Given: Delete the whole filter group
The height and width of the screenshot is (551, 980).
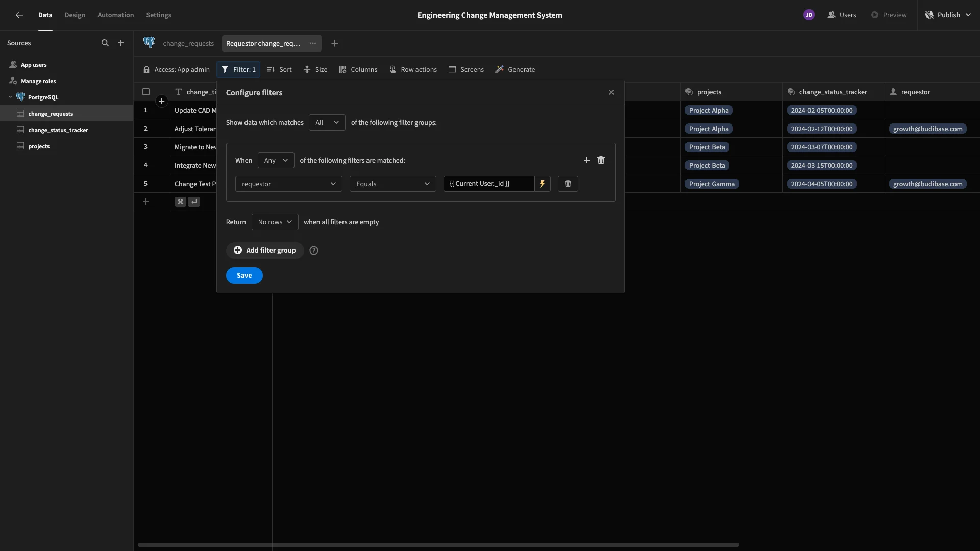Looking at the screenshot, I should (601, 160).
